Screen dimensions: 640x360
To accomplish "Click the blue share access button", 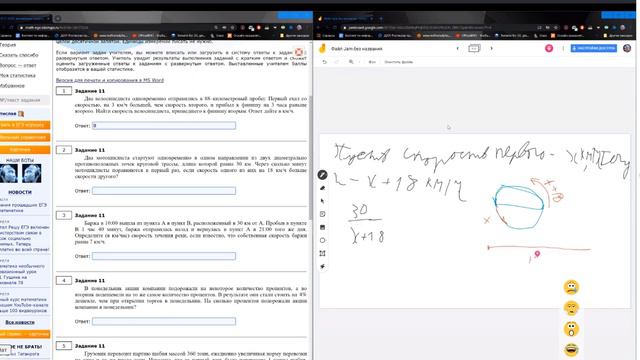I will click(x=593, y=48).
